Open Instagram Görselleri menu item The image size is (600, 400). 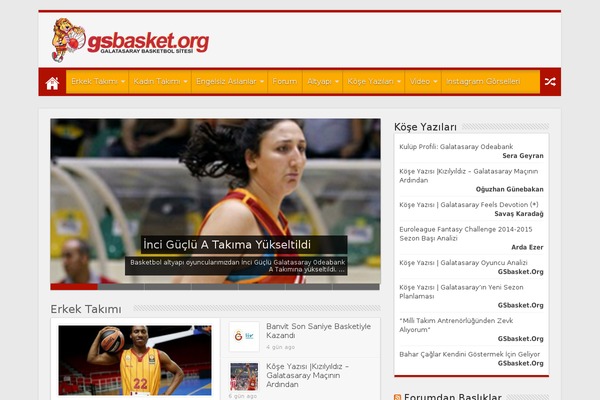pos(483,82)
